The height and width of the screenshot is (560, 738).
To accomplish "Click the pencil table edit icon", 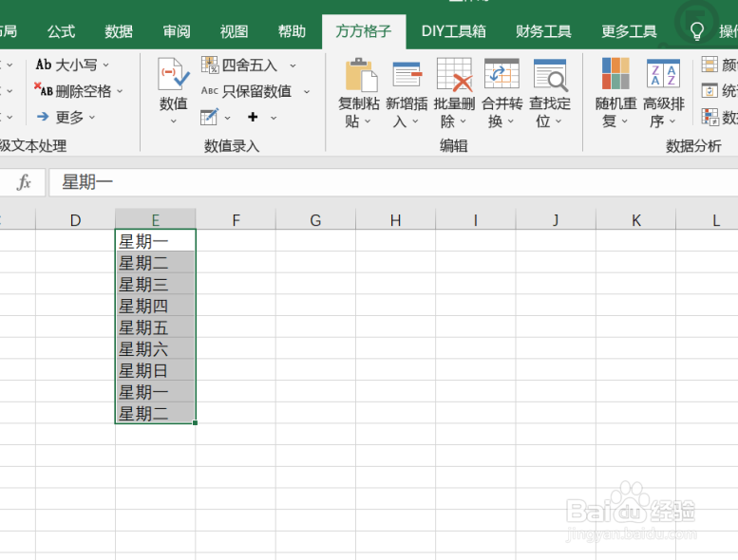I will tap(209, 117).
